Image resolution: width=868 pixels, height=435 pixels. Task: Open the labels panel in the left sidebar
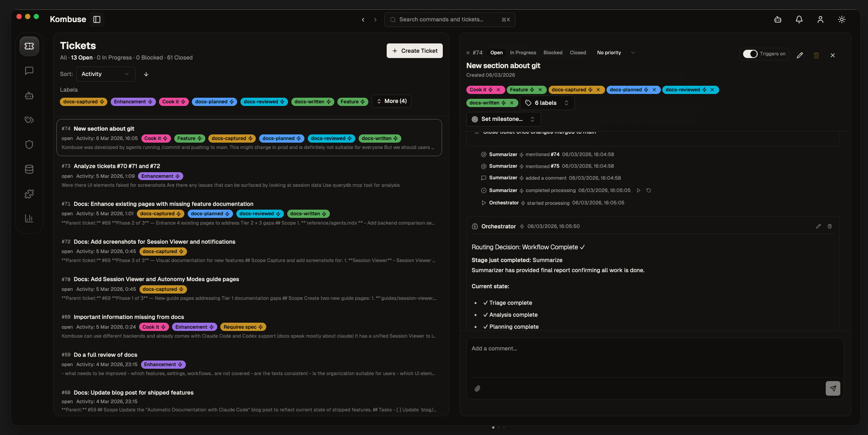(x=29, y=120)
